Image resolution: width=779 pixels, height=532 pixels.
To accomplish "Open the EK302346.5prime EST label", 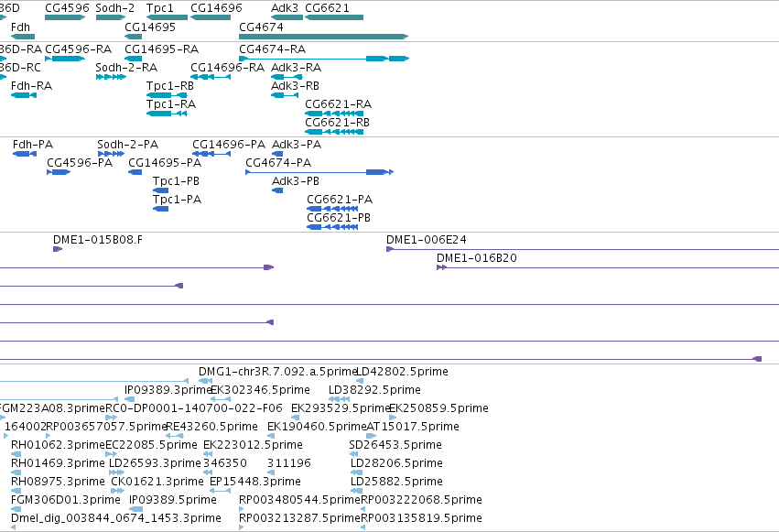I will [x=260, y=390].
